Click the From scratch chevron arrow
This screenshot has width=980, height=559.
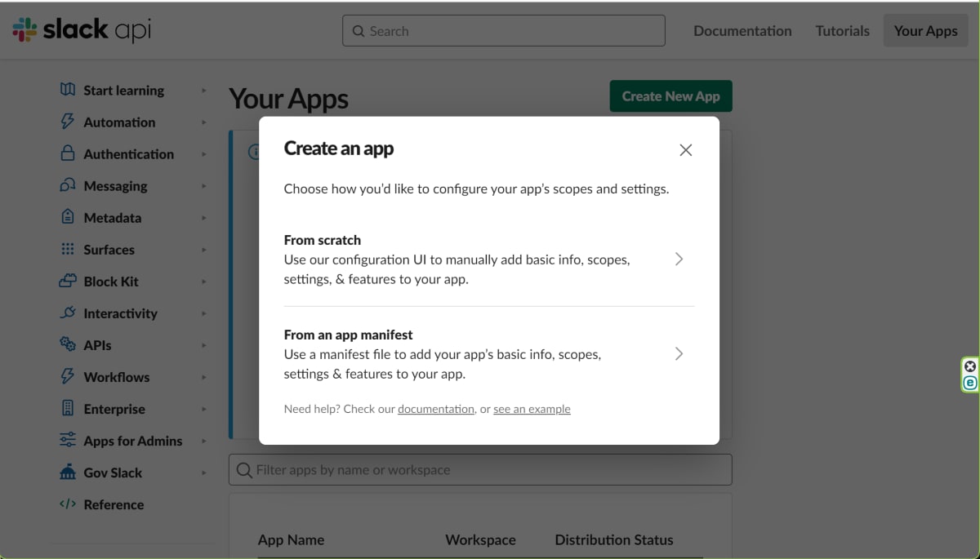click(679, 259)
